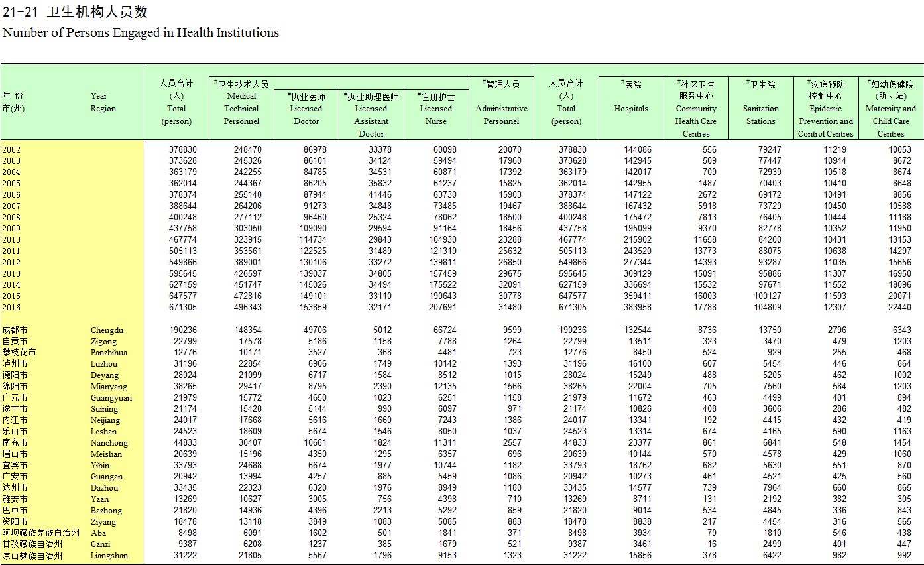
Task: Click the 'Year Region' header label
Action: click(103, 102)
